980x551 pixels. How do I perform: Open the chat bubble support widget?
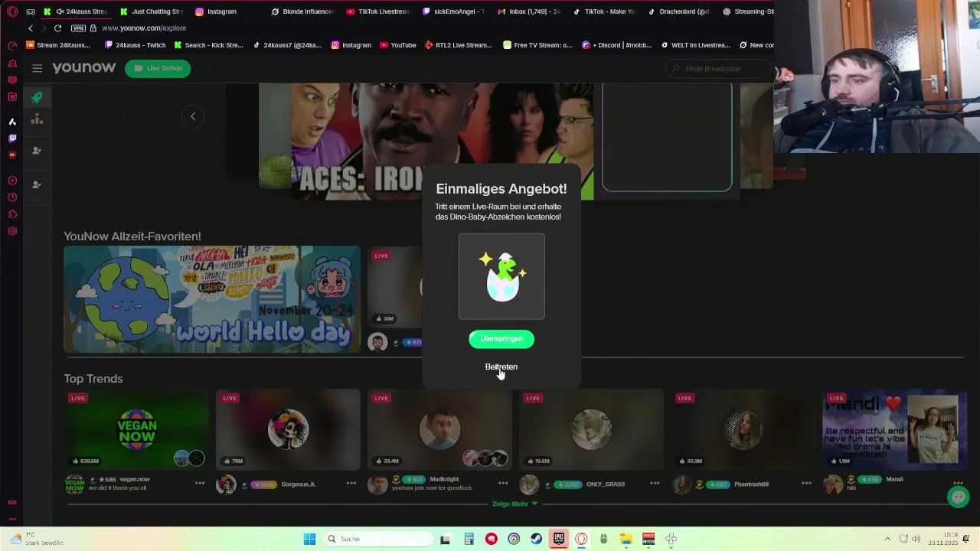[958, 497]
